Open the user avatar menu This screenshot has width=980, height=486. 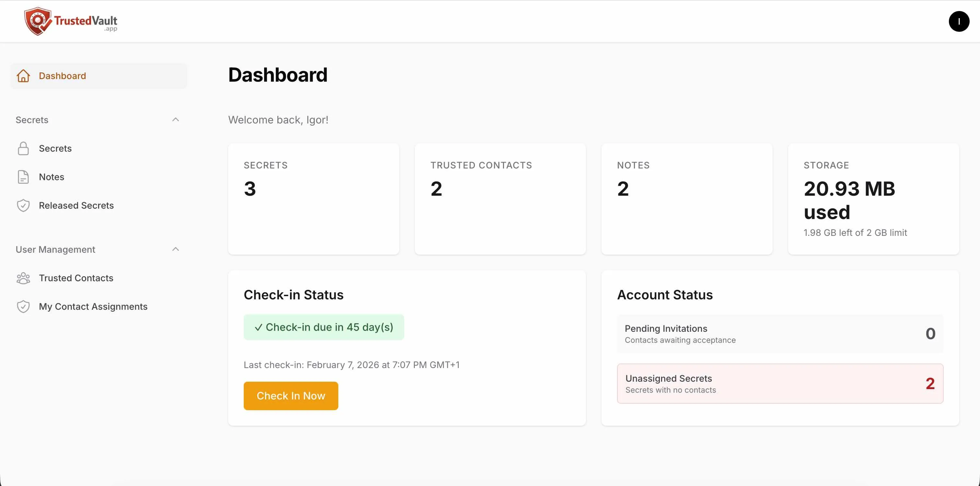point(959,21)
